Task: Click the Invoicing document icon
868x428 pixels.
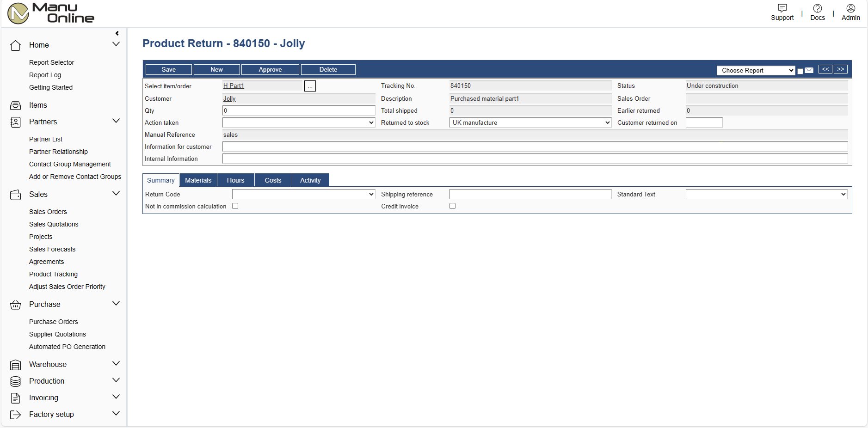Action: [x=16, y=398]
